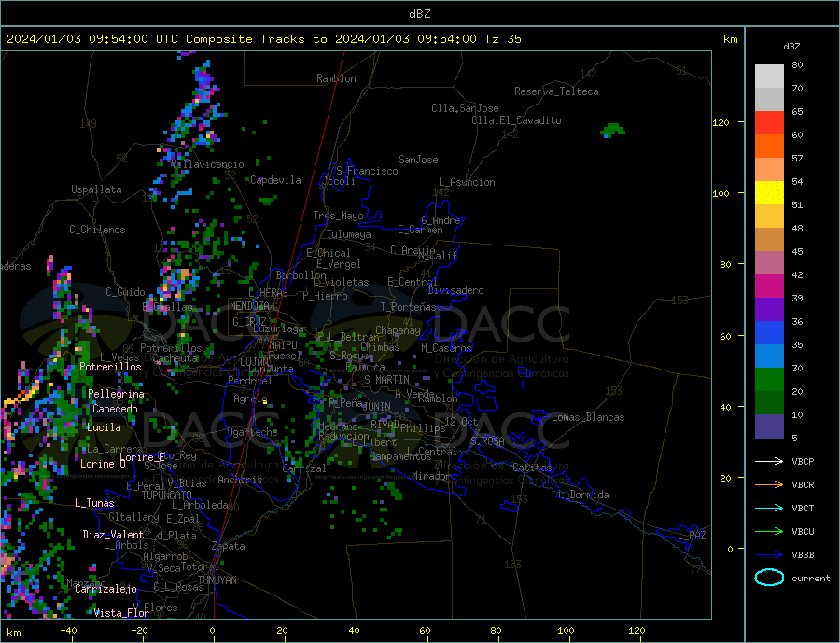840x643 pixels.
Task: Click the Carrizalejo place label
Action: point(105,589)
